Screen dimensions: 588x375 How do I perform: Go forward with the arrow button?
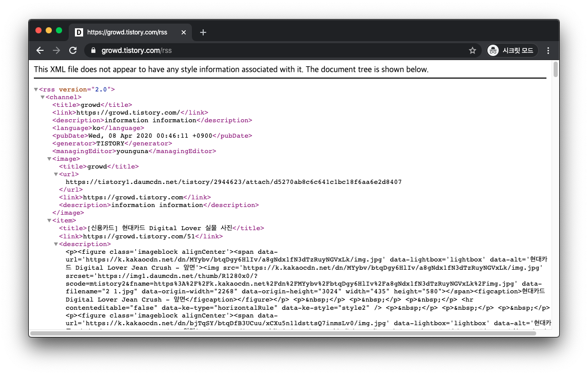click(x=56, y=50)
